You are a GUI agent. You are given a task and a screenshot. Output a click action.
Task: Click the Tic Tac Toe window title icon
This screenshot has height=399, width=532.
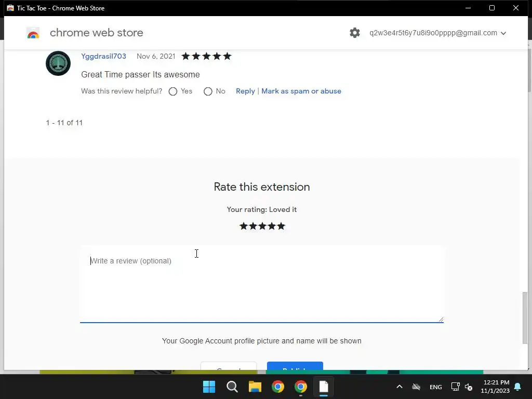(x=10, y=8)
